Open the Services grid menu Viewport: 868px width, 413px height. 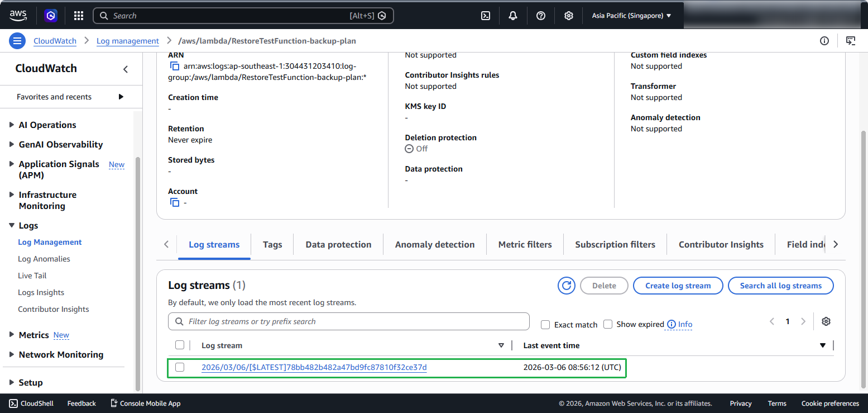[79, 16]
